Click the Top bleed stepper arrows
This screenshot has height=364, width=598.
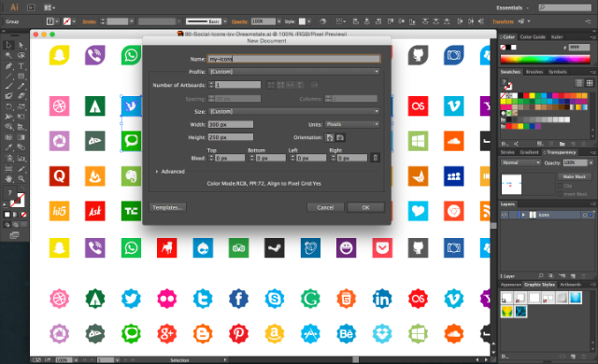click(211, 158)
